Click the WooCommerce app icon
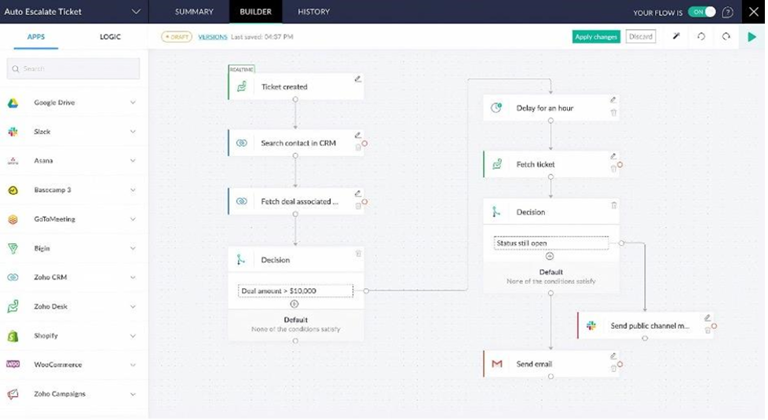The image size is (768, 420). tap(13, 364)
